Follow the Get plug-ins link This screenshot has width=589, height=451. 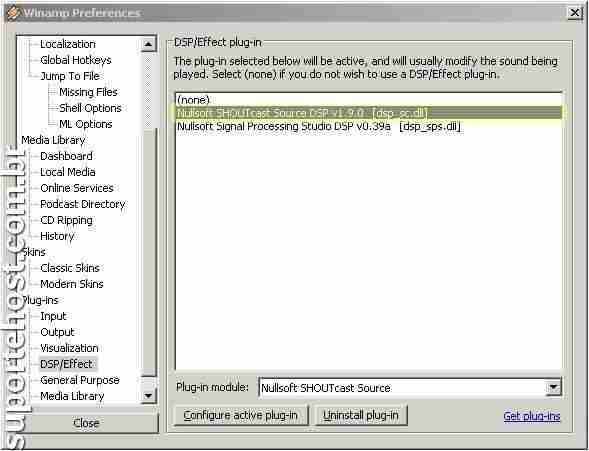pos(532,416)
